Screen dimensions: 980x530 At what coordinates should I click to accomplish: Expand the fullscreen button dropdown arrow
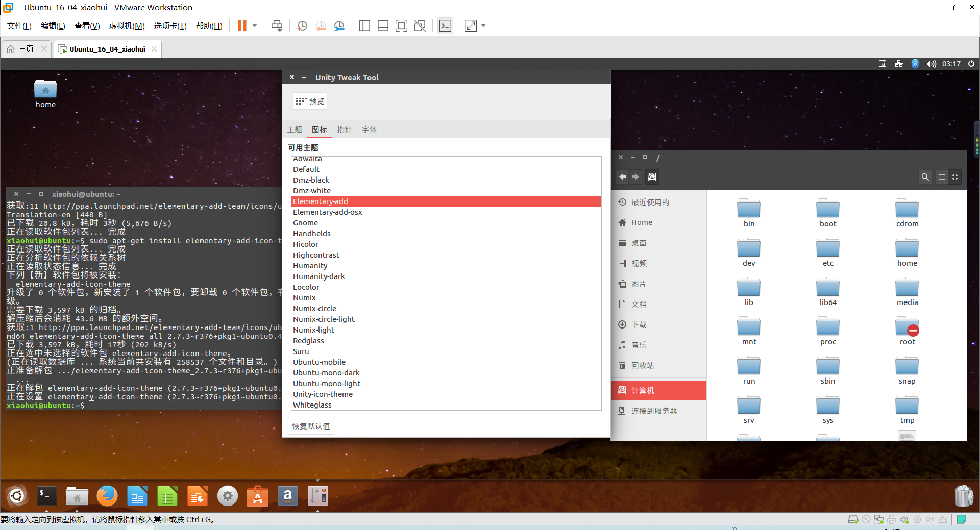(x=482, y=26)
